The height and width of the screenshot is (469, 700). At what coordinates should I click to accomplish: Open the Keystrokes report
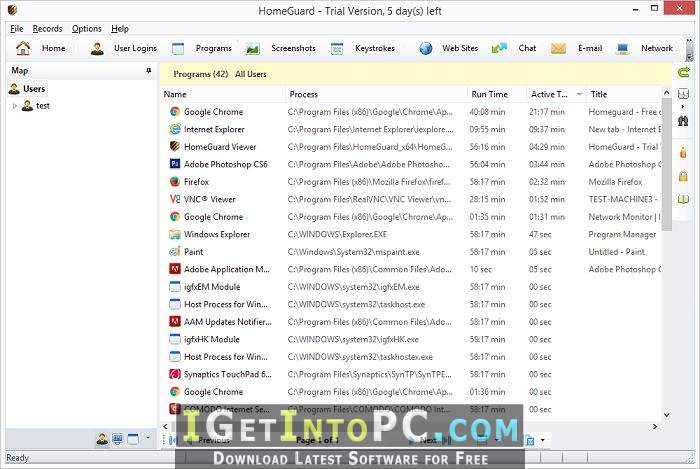tap(363, 48)
